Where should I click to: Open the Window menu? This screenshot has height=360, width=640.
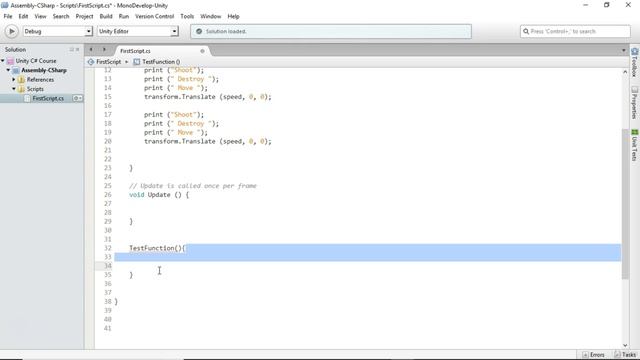[x=210, y=16]
